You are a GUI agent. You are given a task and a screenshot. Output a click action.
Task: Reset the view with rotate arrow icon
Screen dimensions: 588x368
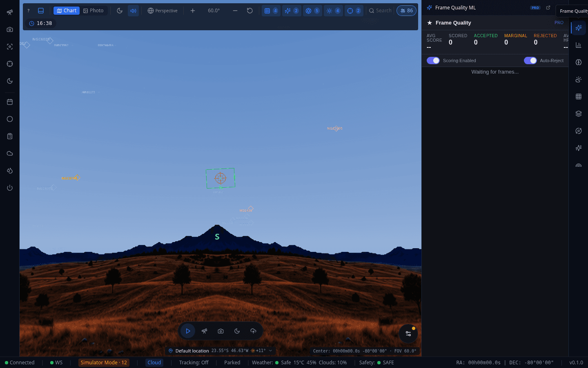[x=250, y=11]
